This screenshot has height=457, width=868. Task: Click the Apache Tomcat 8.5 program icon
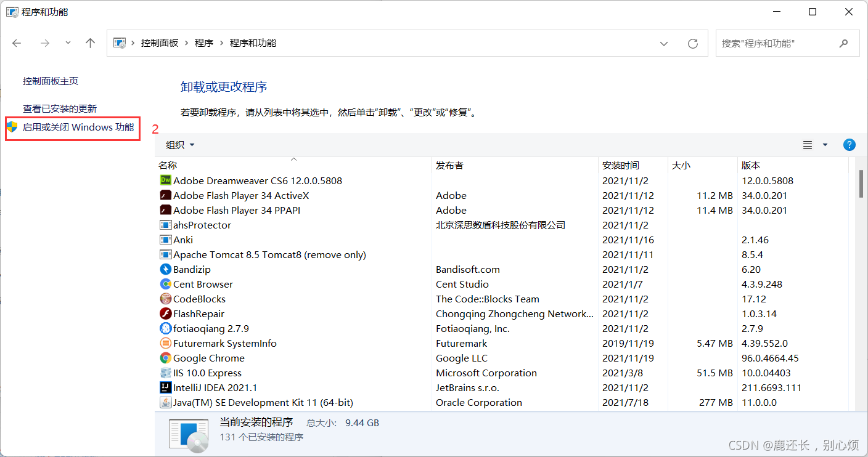(165, 254)
